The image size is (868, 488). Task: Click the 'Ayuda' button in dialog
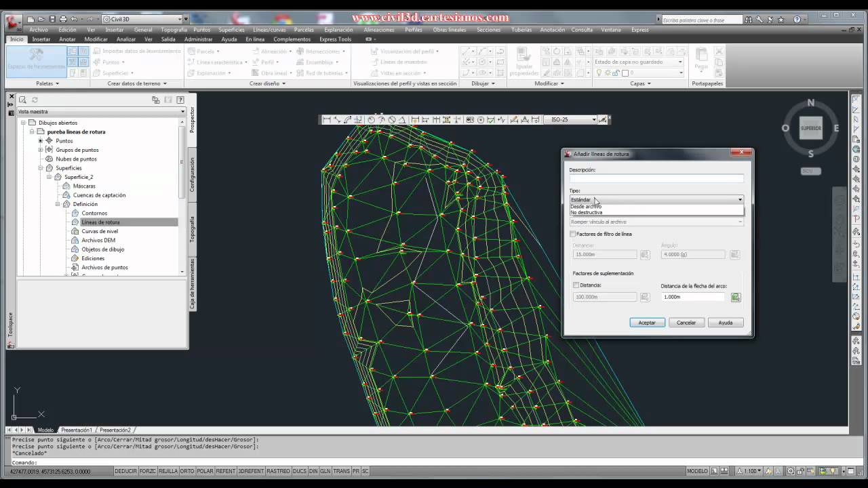click(x=726, y=323)
